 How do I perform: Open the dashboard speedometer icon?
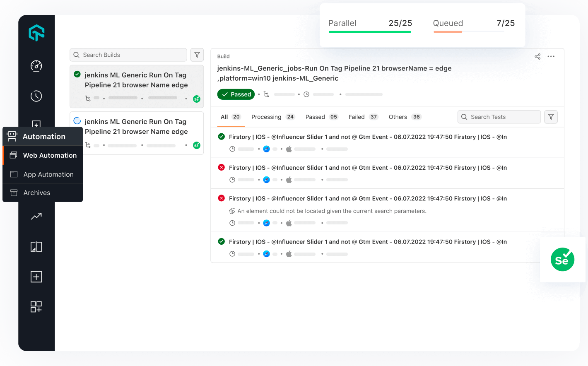[36, 66]
